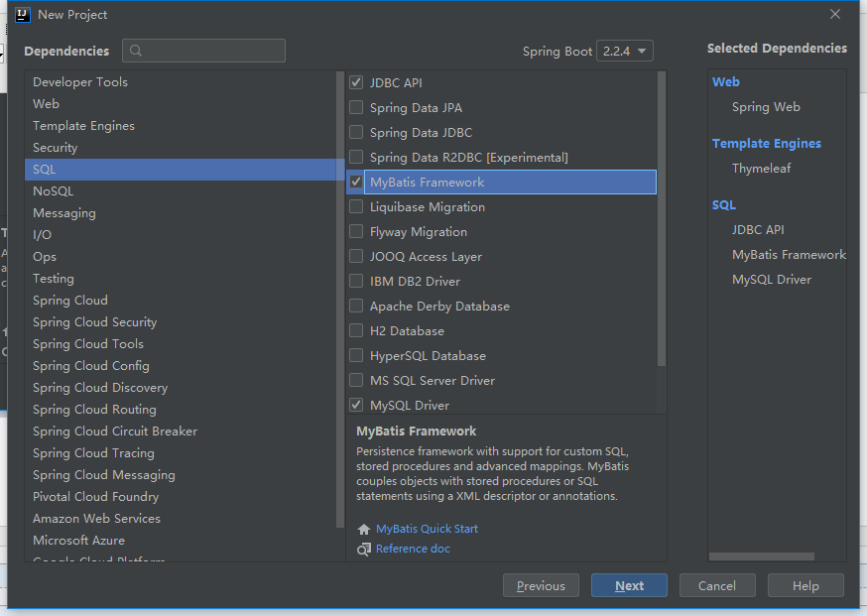Image resolution: width=867 pixels, height=616 pixels.
Task: Uncheck the JDBC API checkbox
Action: coord(356,83)
